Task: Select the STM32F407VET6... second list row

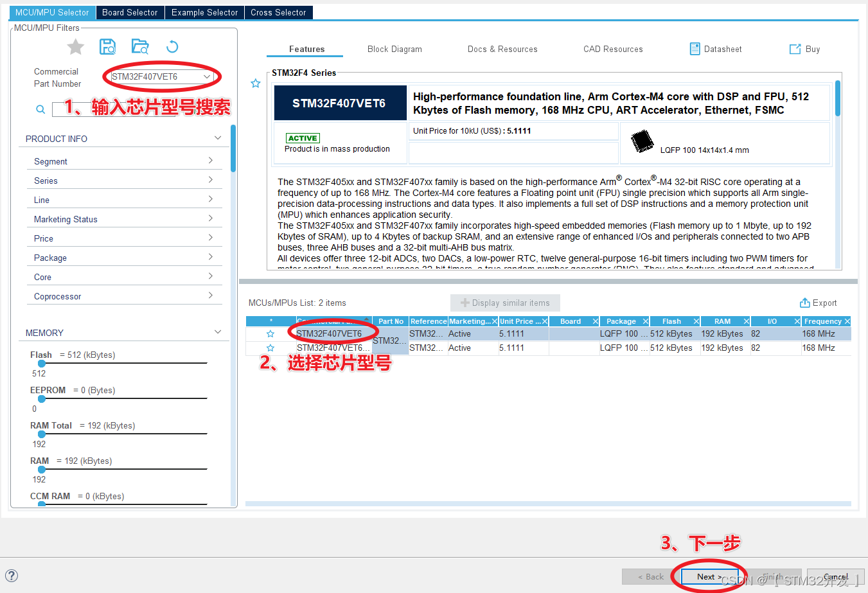Action: click(x=549, y=348)
